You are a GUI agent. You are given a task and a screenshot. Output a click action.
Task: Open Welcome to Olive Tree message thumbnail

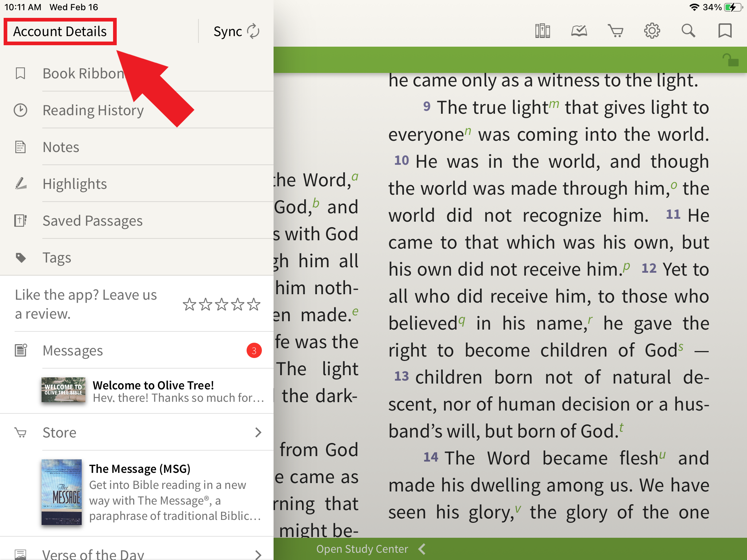[63, 390]
